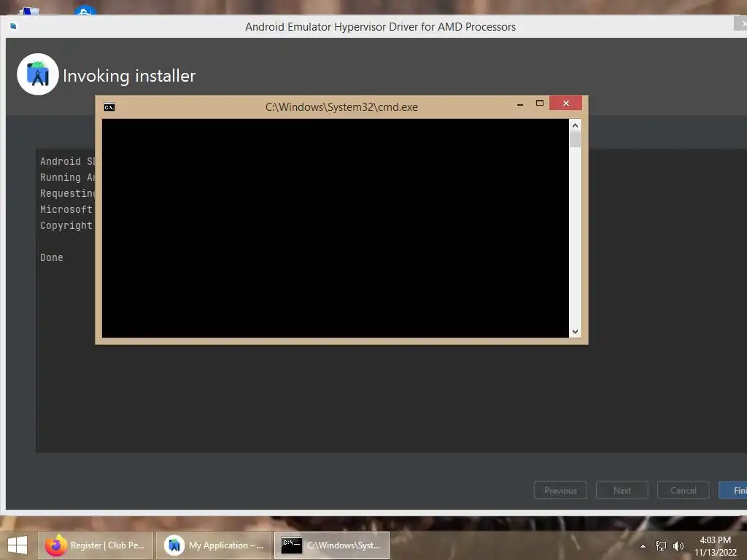Switch to Firefox Register Club Pe... taskbar item

[96, 545]
